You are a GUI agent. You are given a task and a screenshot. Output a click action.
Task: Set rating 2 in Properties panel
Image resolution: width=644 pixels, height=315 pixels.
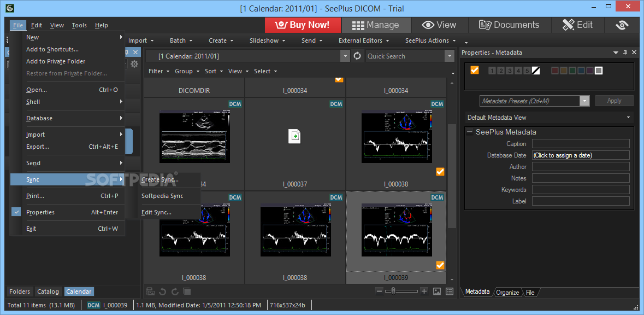coord(501,71)
